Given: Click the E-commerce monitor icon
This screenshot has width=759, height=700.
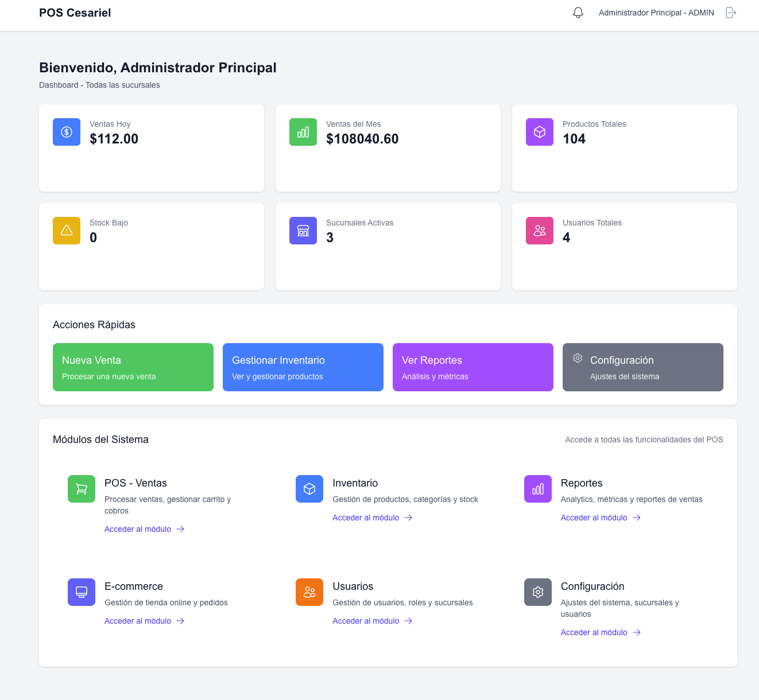Looking at the screenshot, I should coord(81,592).
